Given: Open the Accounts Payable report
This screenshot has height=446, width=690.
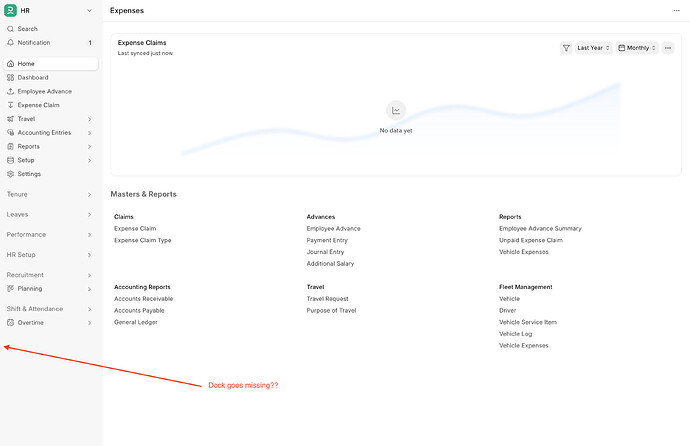Looking at the screenshot, I should (139, 311).
